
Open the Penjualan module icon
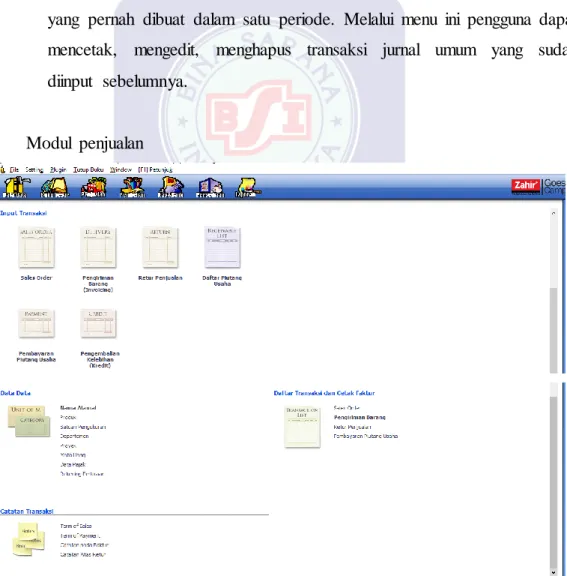pyautogui.click(x=94, y=187)
